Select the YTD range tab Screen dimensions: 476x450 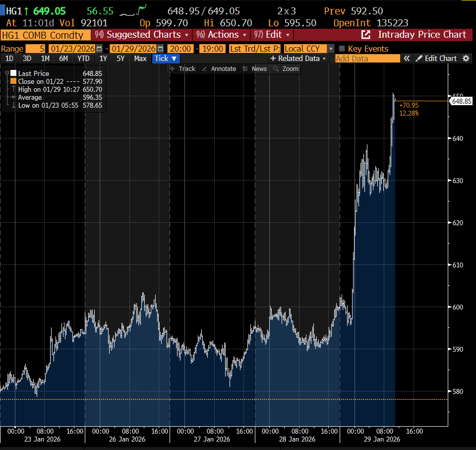coord(83,59)
